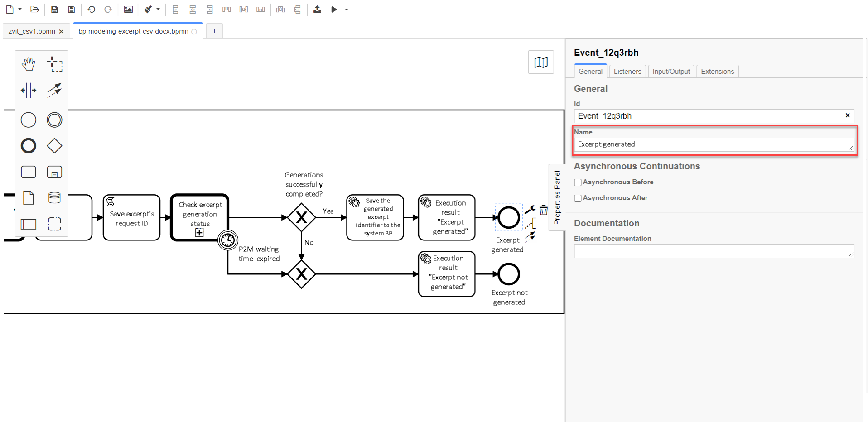Create a new BPMN diagram file

(x=10, y=9)
